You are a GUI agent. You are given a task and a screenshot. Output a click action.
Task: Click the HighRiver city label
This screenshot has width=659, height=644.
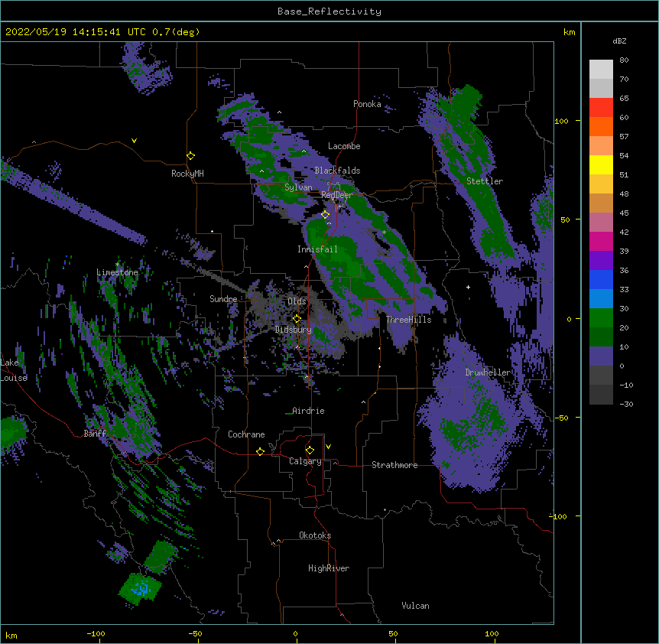pos(329,568)
